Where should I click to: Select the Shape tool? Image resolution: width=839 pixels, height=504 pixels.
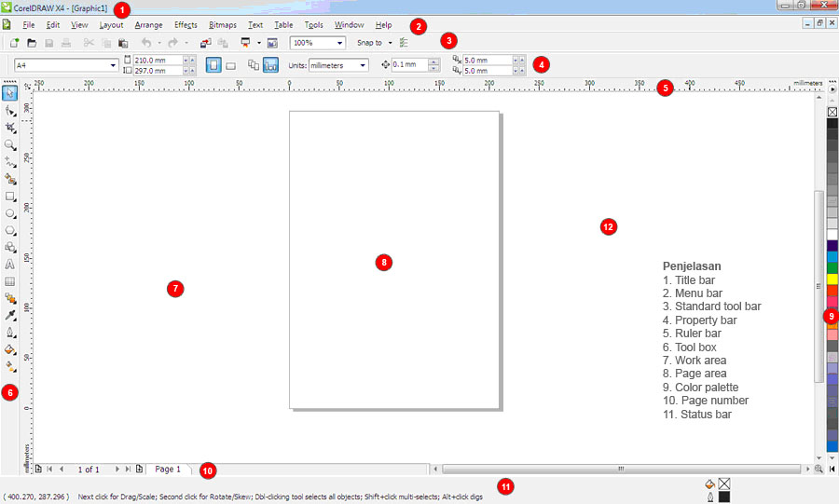(x=9, y=111)
